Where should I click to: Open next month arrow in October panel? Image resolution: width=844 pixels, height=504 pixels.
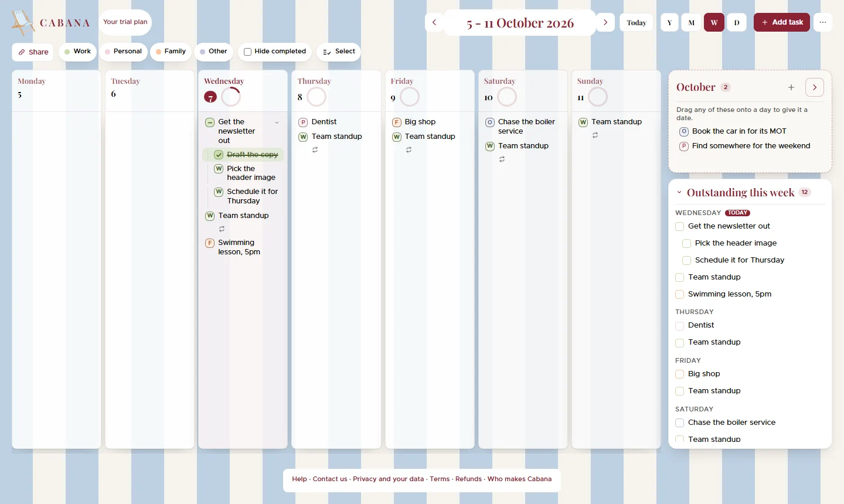[815, 87]
